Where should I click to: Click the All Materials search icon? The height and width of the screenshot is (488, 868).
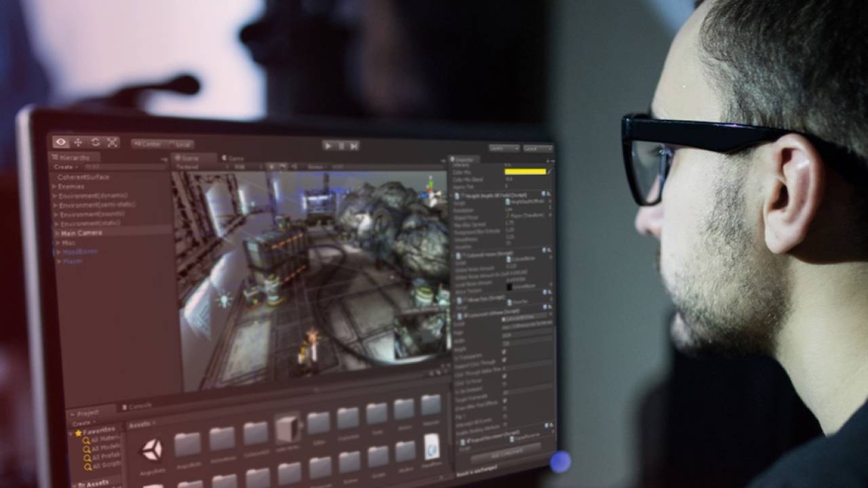[86, 440]
